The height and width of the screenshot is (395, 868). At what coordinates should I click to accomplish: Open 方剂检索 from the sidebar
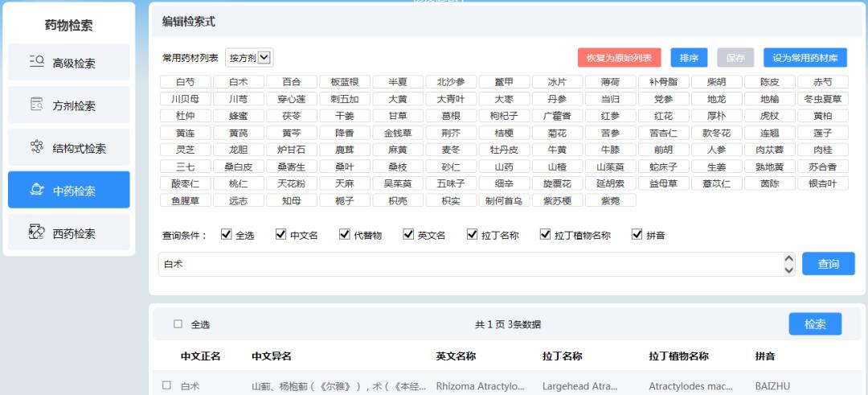(68, 105)
